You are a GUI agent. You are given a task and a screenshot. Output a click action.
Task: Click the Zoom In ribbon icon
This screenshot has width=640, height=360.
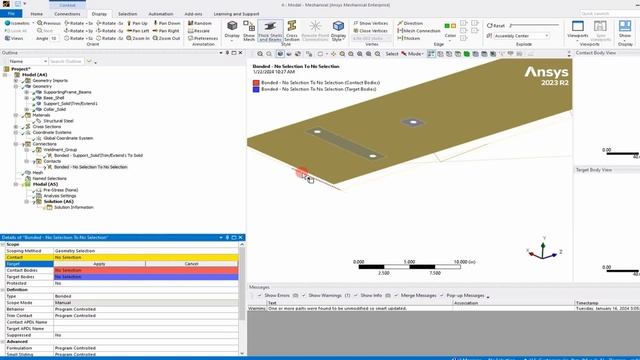point(129,38)
